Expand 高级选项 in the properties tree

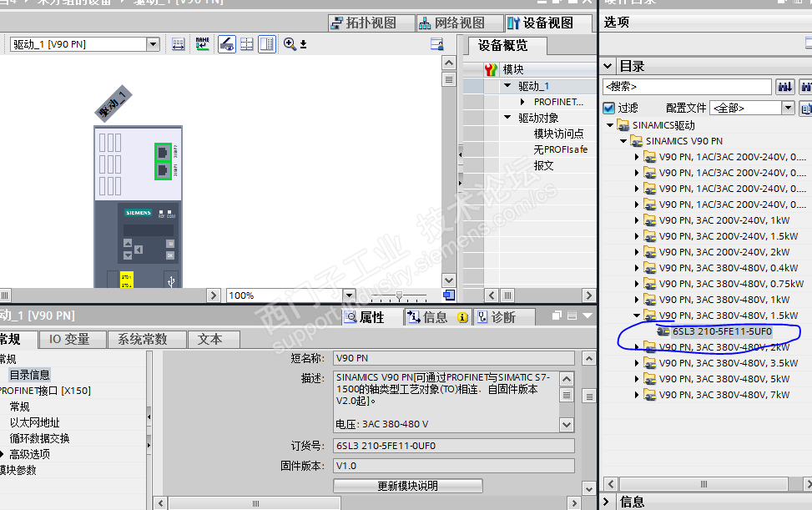2,454
